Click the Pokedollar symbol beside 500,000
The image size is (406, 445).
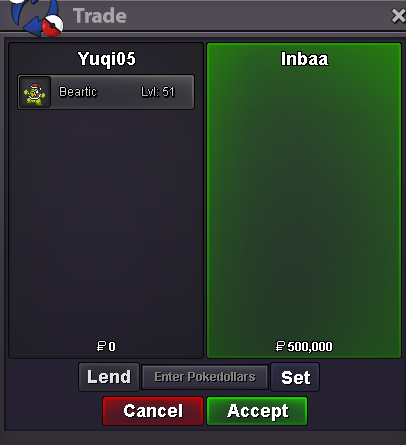coord(280,346)
